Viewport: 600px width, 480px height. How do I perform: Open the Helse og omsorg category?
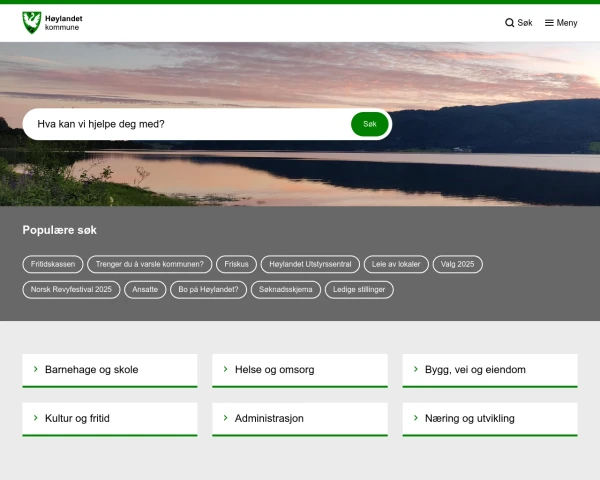tap(300, 371)
